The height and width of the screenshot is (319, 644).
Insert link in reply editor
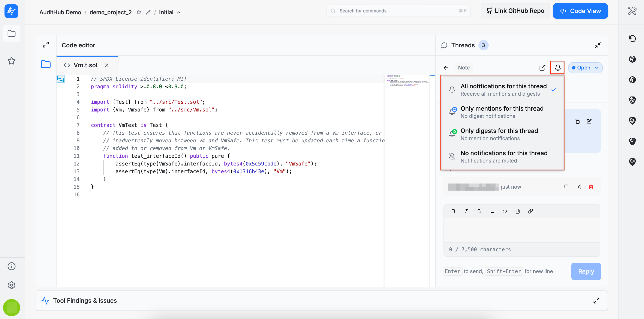click(530, 211)
